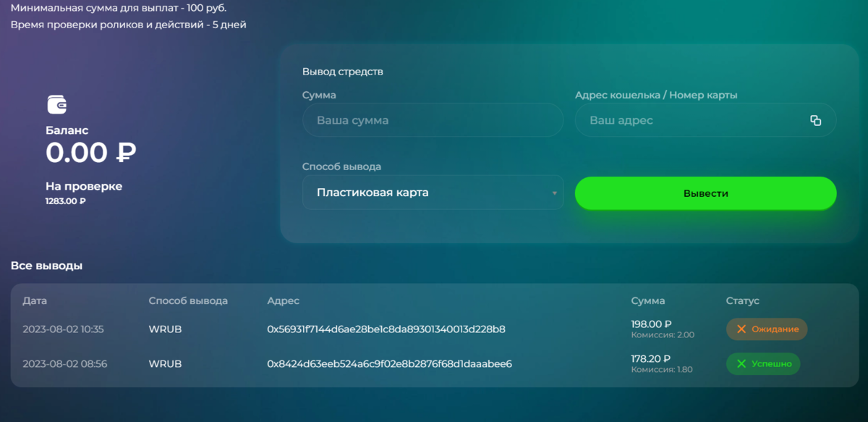Select wallet address starting with 0x56931f
Viewport: 868px width, 422px height.
[386, 329]
